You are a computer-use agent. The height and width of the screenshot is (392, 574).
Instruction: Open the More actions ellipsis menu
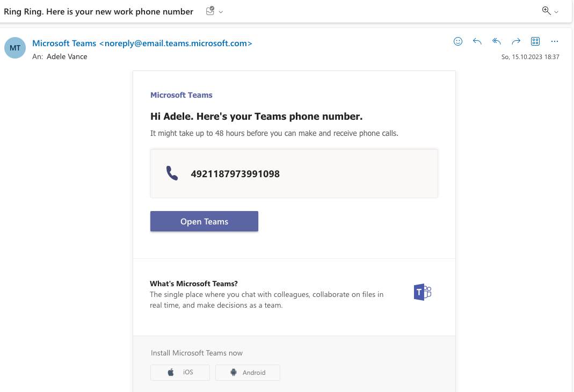555,41
